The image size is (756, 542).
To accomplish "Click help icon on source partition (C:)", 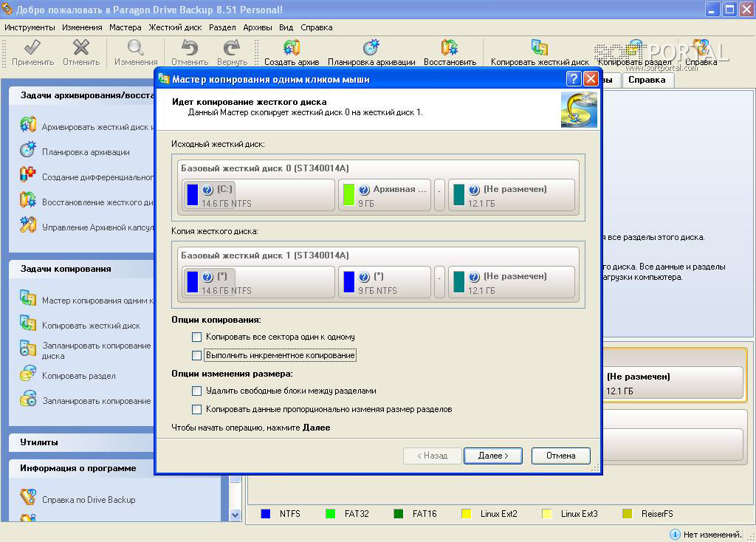I will point(207,190).
